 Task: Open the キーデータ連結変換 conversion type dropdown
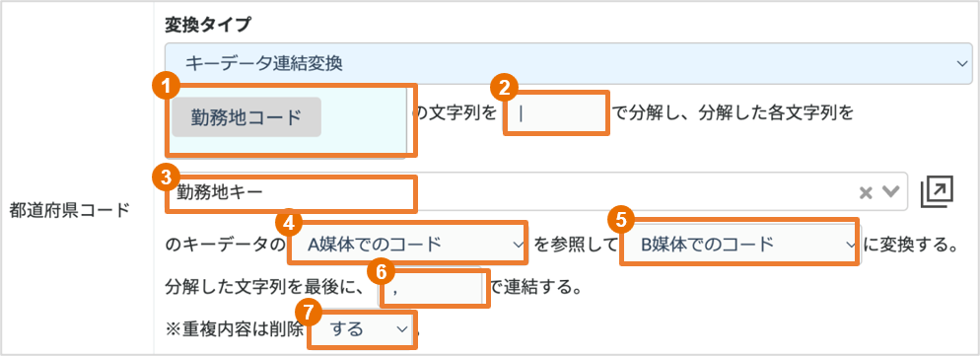[x=570, y=63]
